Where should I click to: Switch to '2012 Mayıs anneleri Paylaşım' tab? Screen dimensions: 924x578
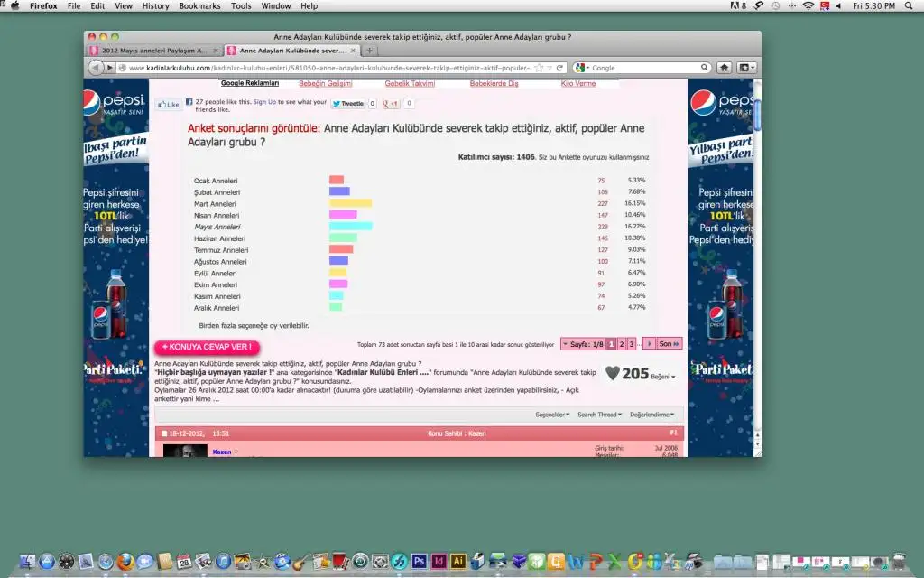click(154, 51)
